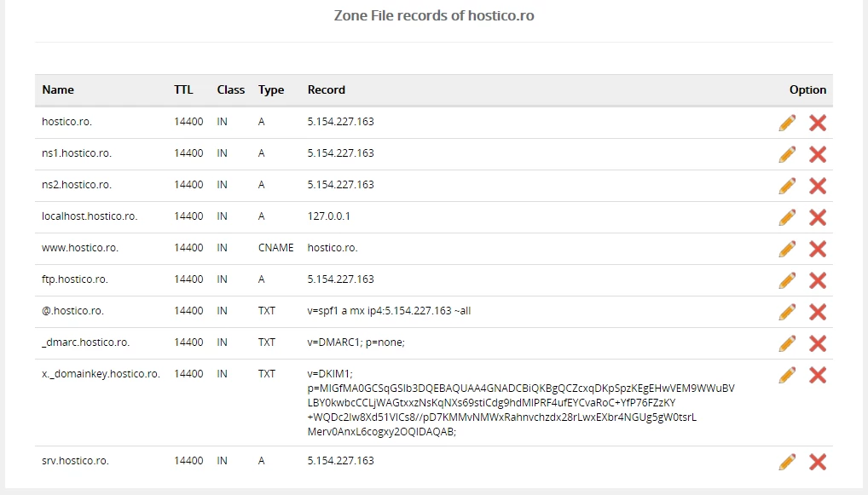Viewport: 868px width, 495px height.
Task: Edit the srv.hostico.ro. A record
Action: 786,462
